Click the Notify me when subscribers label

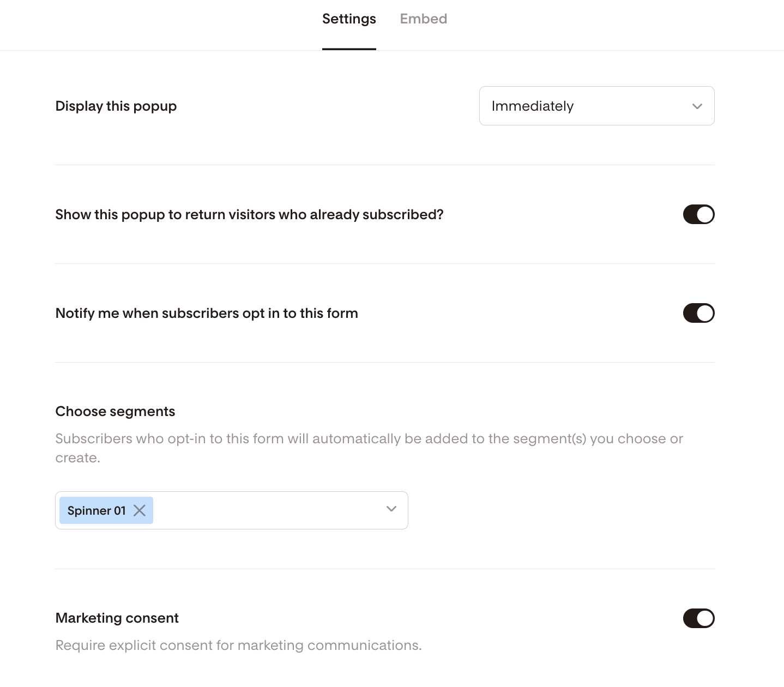(x=207, y=314)
